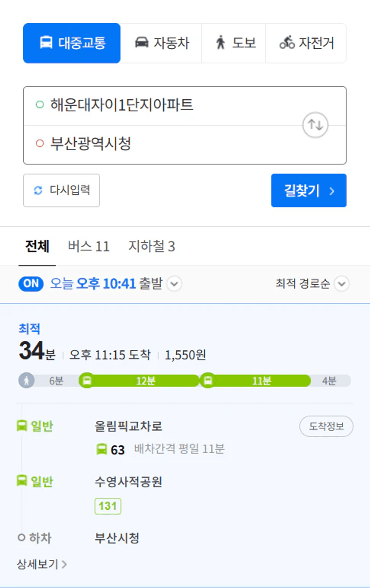Click the walking icon on route bar

click(x=26, y=381)
